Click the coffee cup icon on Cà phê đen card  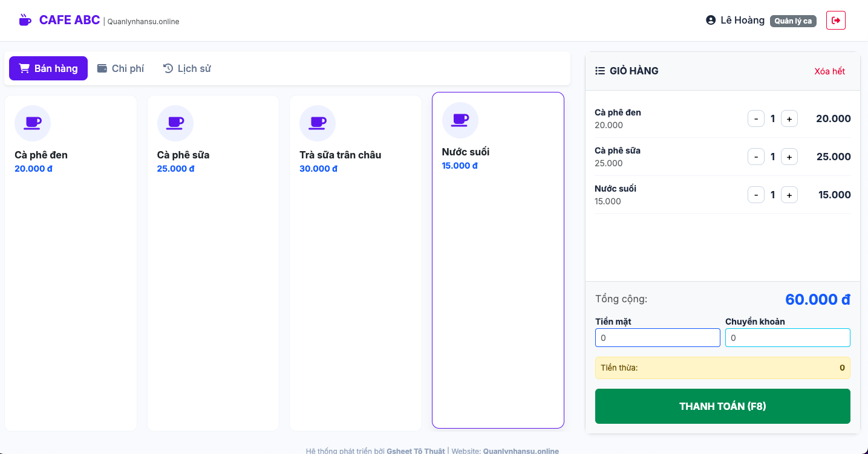click(x=33, y=123)
